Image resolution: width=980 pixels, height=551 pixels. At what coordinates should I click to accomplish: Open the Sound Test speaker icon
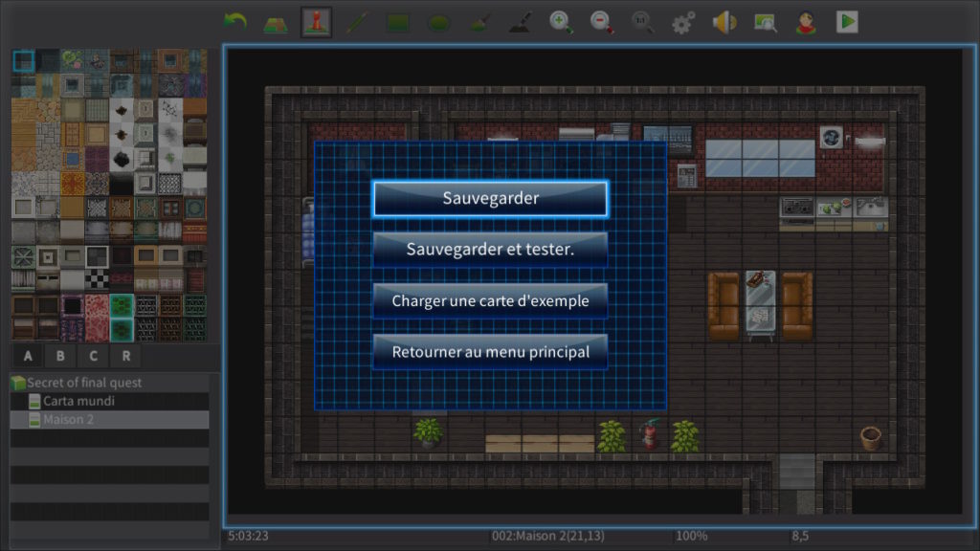pos(724,23)
